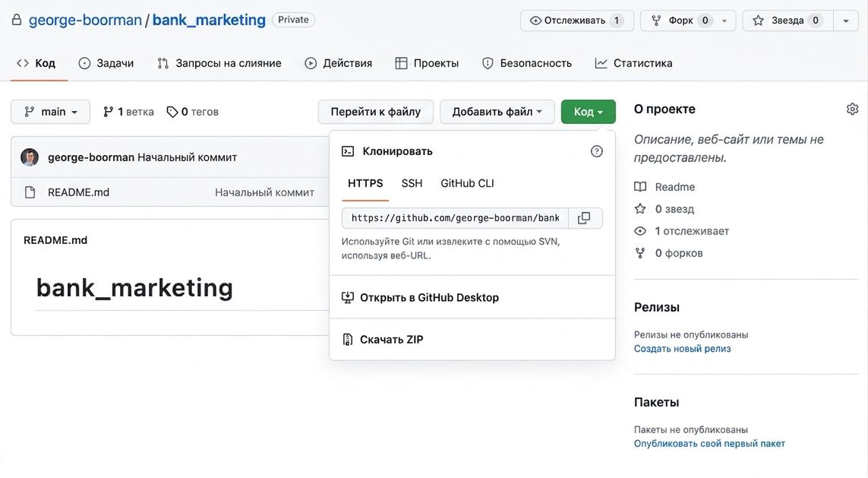Click the eye icon beside 1 отслеживает
Image resolution: width=868 pixels, height=478 pixels.
coord(640,231)
